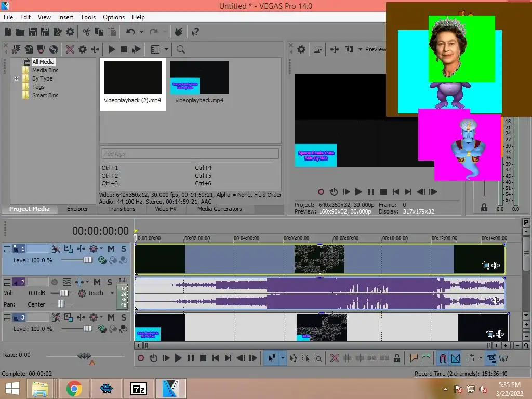Save the project with the floppy disk icon
Image resolution: width=532 pixels, height=399 pixels.
33,32
